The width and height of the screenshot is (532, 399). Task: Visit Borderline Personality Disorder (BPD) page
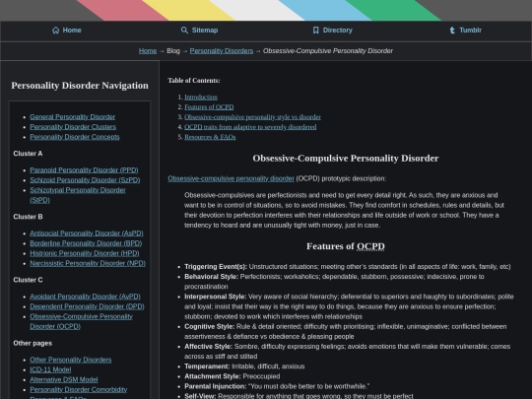point(86,243)
